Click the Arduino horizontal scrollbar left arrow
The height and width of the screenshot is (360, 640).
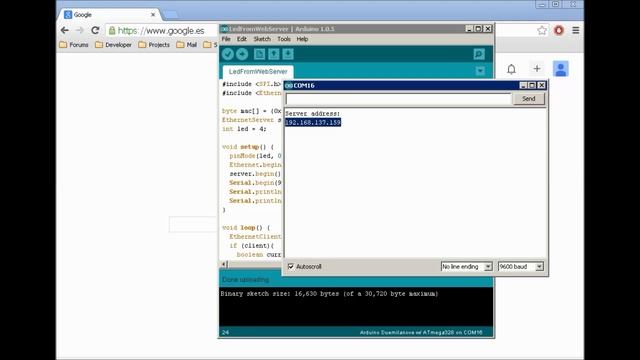(224, 264)
